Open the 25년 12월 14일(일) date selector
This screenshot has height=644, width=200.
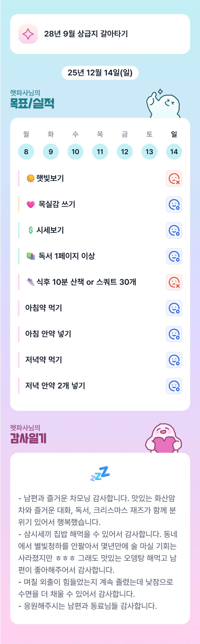(100, 73)
